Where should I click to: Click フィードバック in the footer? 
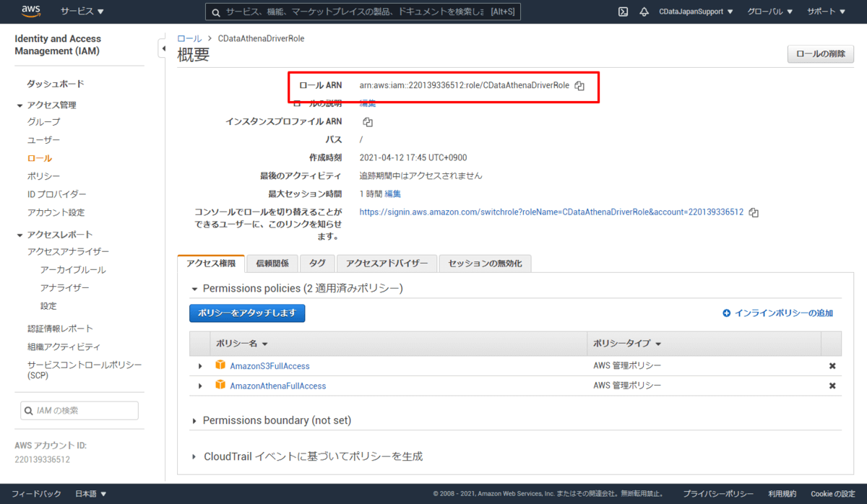[36, 494]
